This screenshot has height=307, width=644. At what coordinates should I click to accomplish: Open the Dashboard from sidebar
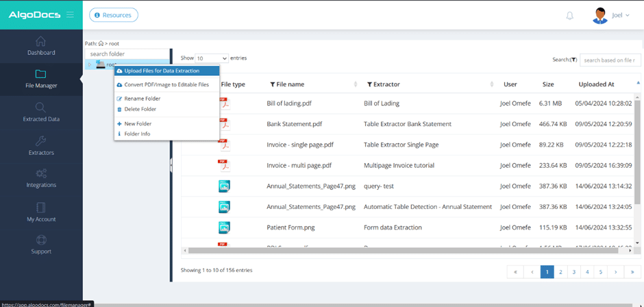pos(41,46)
